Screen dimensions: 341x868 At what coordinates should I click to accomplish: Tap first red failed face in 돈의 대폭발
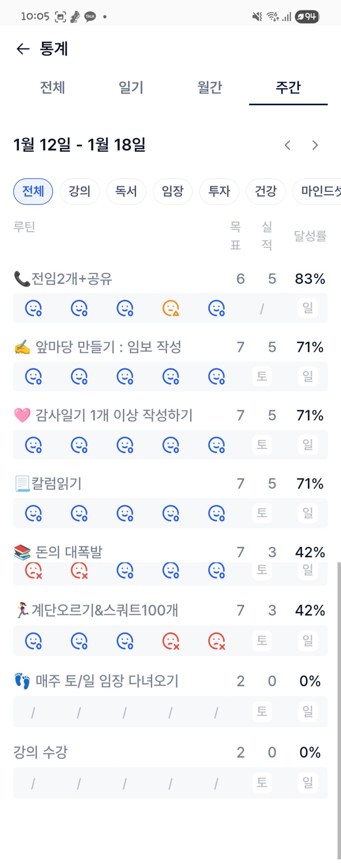pyautogui.click(x=33, y=570)
